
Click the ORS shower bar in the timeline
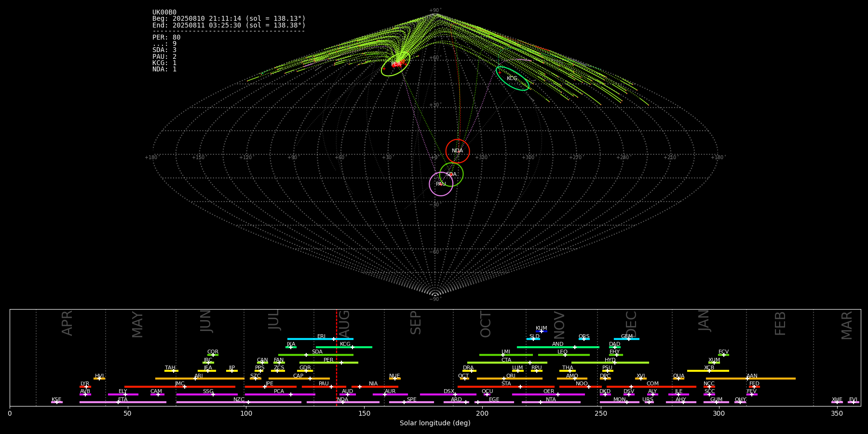pyautogui.click(x=584, y=339)
